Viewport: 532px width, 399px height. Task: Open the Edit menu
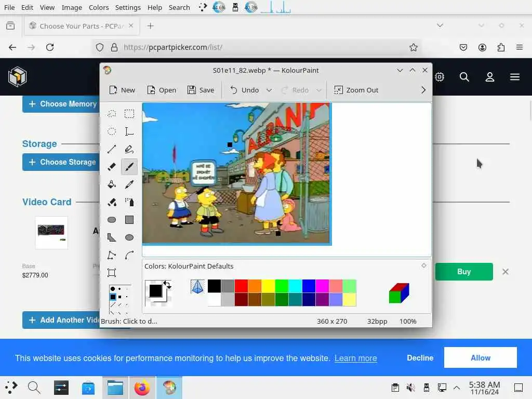point(27,7)
